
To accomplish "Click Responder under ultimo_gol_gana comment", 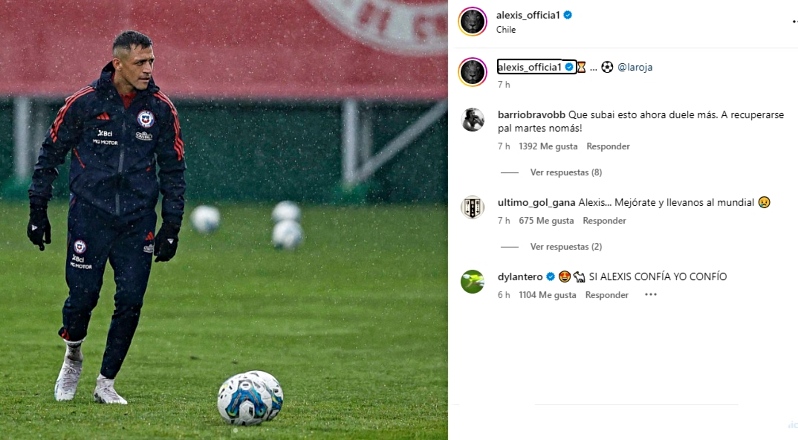I will pyautogui.click(x=604, y=221).
